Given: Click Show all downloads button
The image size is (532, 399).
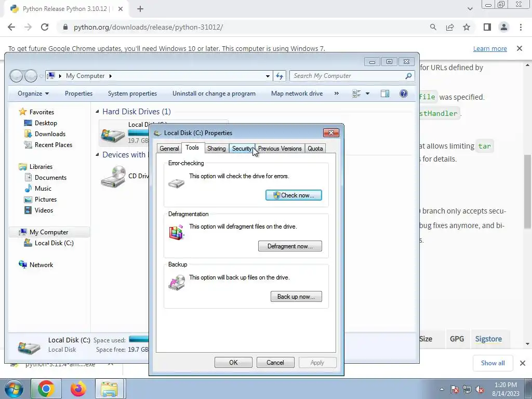Looking at the screenshot, I should [x=493, y=363].
